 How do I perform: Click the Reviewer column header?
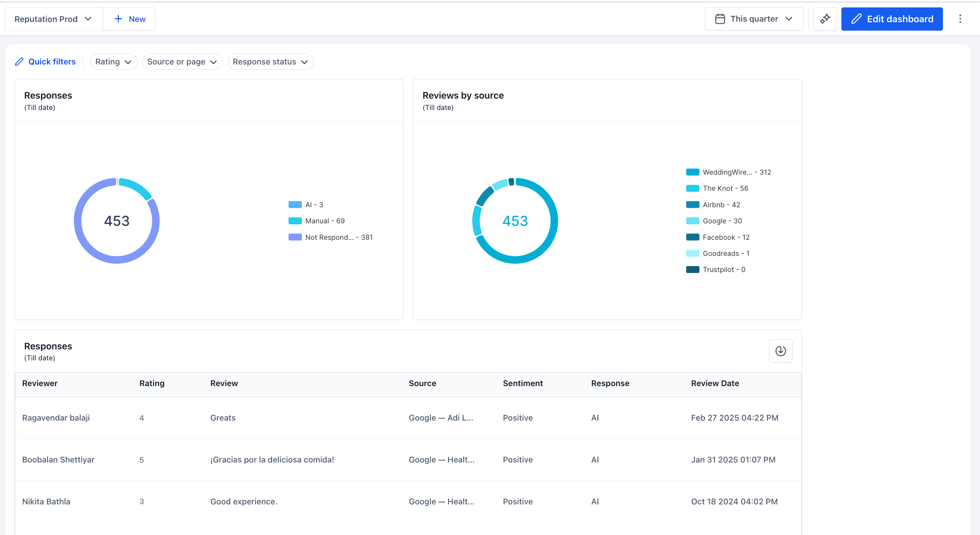40,383
